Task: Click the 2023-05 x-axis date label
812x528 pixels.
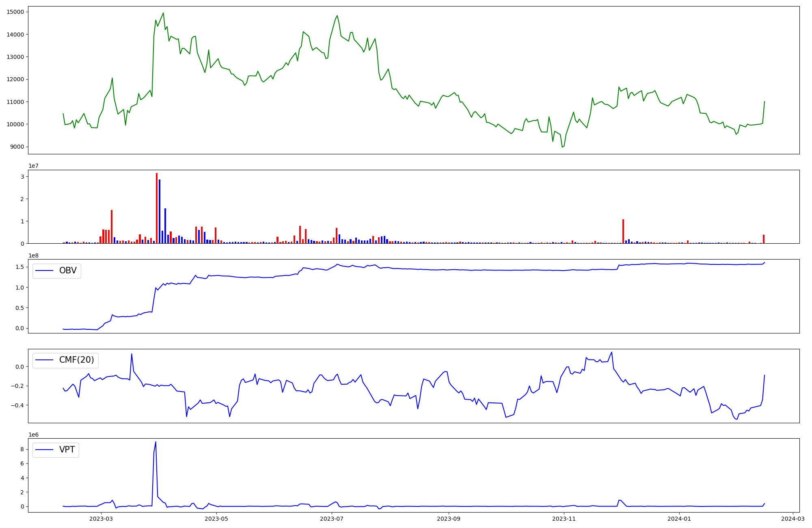Action: (216, 519)
